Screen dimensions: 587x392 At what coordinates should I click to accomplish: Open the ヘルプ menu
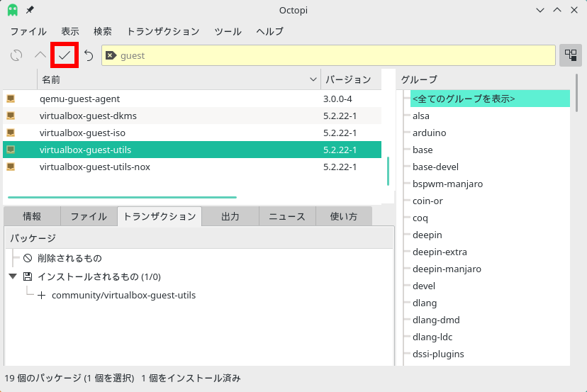(x=269, y=31)
